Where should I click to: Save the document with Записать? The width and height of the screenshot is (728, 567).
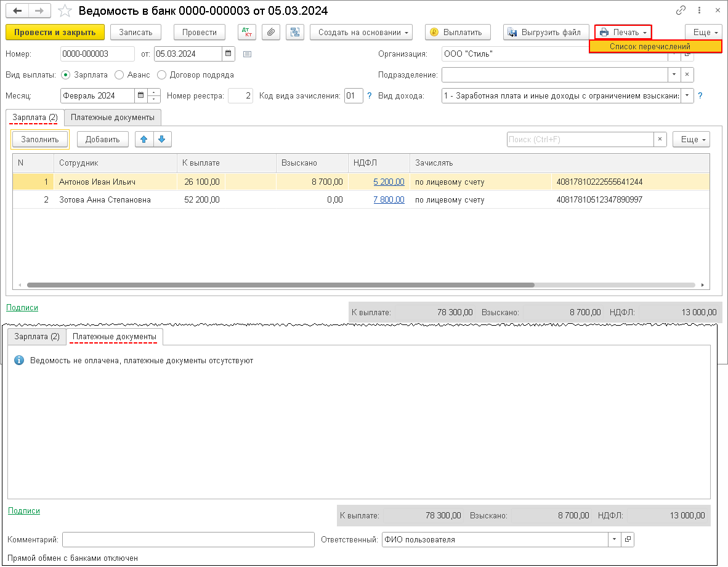135,32
